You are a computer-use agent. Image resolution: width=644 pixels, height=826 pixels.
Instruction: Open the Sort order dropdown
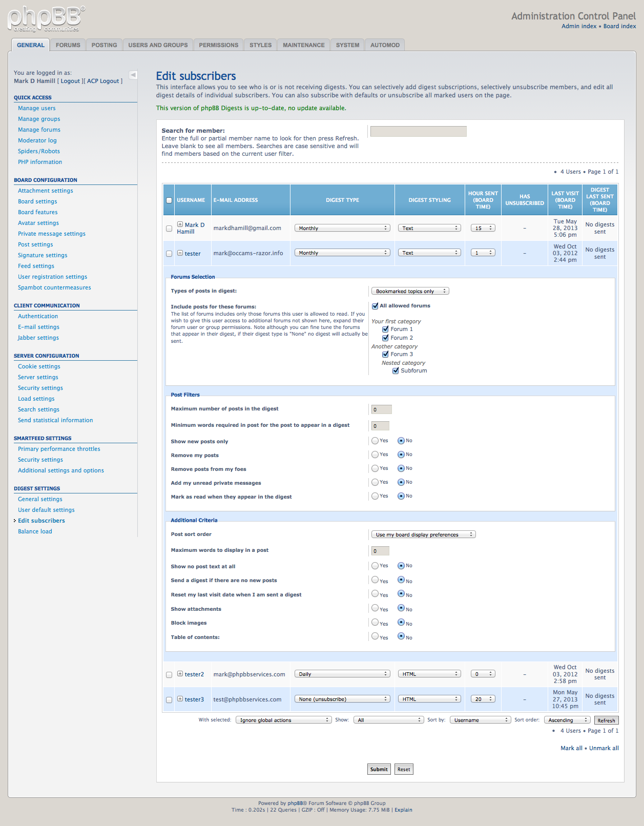[x=567, y=720]
